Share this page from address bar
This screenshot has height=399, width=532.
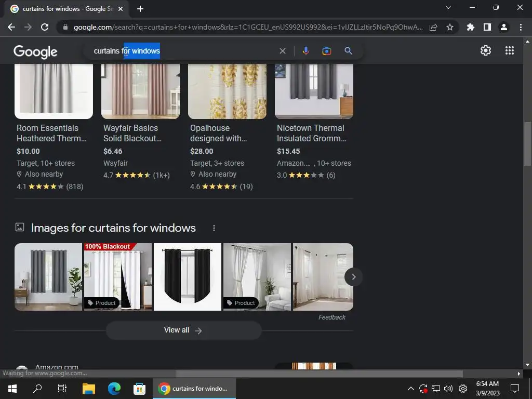pyautogui.click(x=433, y=27)
